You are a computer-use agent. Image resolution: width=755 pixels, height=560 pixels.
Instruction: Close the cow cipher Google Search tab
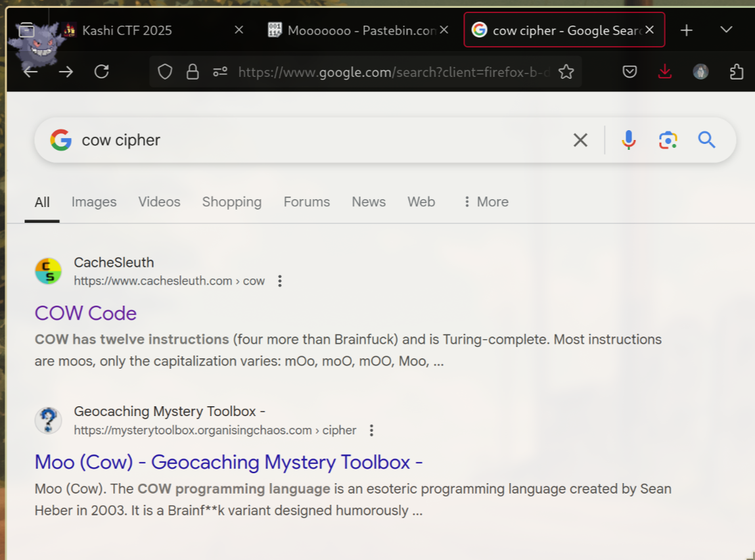coord(650,30)
